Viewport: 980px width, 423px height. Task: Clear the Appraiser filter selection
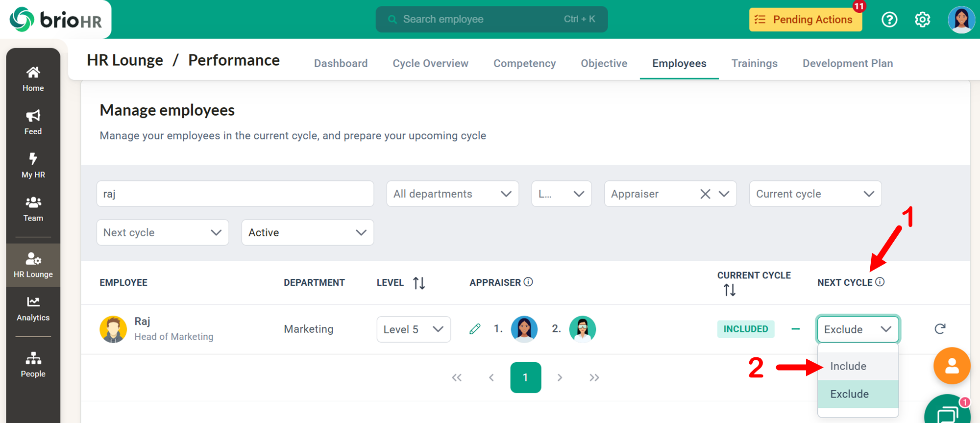tap(705, 194)
